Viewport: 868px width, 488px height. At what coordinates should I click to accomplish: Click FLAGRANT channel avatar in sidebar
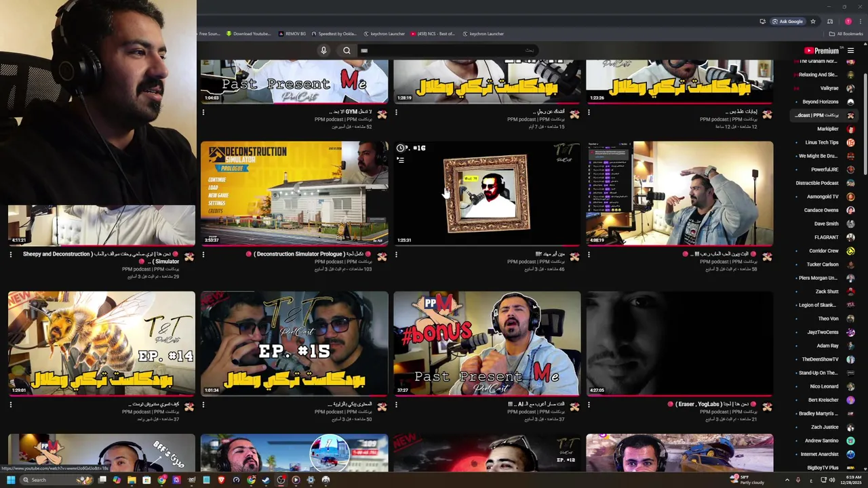pos(850,237)
